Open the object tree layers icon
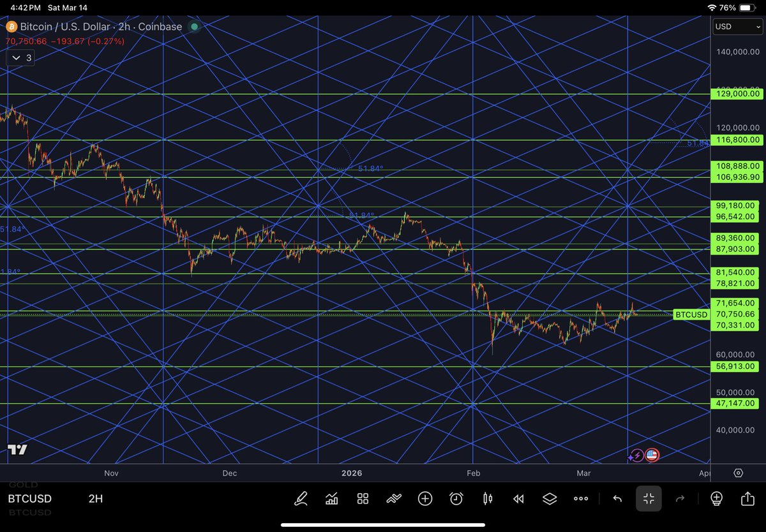The height and width of the screenshot is (532, 766). [x=550, y=498]
